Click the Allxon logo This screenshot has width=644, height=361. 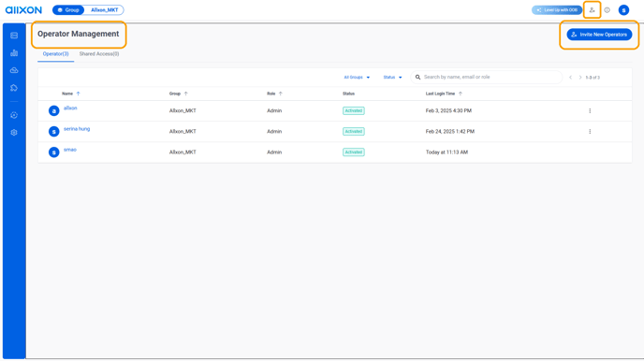click(x=23, y=10)
